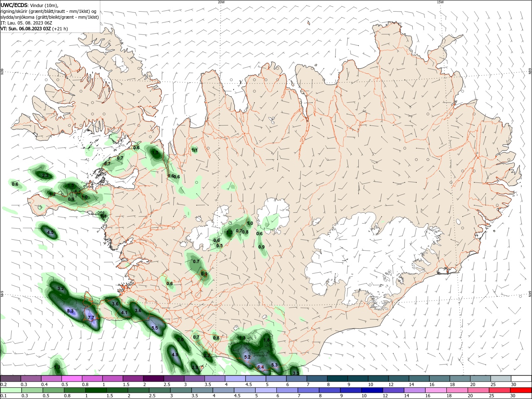Select the violet swatch labeled 12 in rain legend
The width and height of the screenshot is (532, 399).
pyautogui.click(x=393, y=391)
